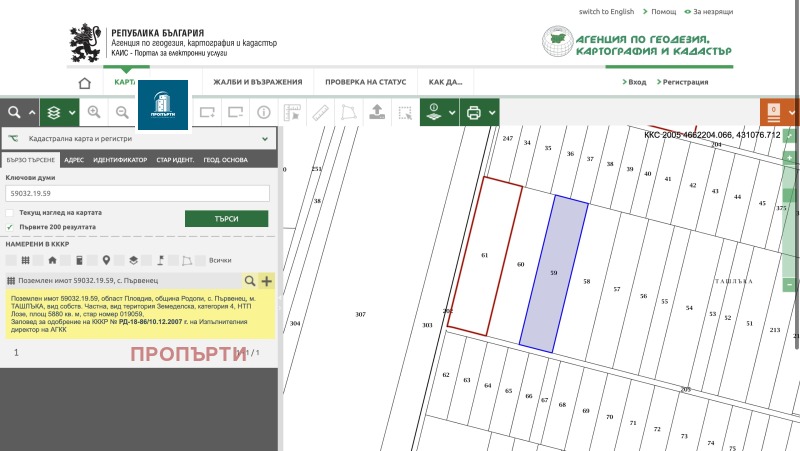Open the print options dropdown arrow

[492, 112]
